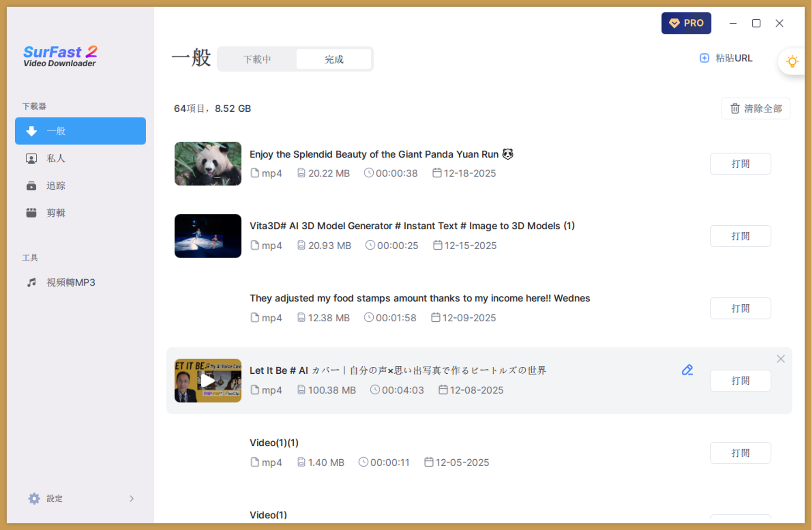Image resolution: width=812 pixels, height=530 pixels.
Task: Open the Giant Panda Yuan Run video
Action: point(740,164)
